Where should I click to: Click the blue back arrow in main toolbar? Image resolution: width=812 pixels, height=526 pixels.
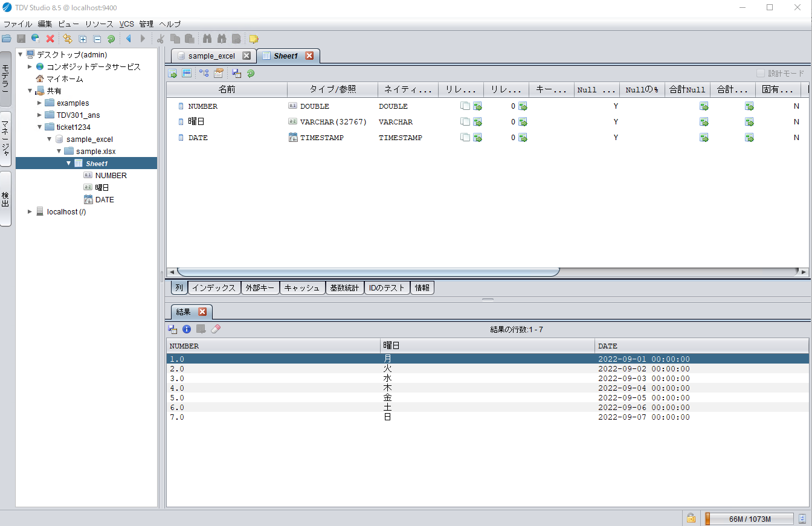click(x=128, y=39)
